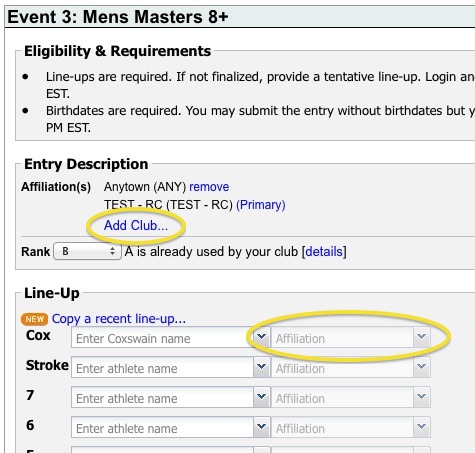Remove the Anytown (ANY) affiliation
Screen dimensions: 475x453
click(209, 187)
